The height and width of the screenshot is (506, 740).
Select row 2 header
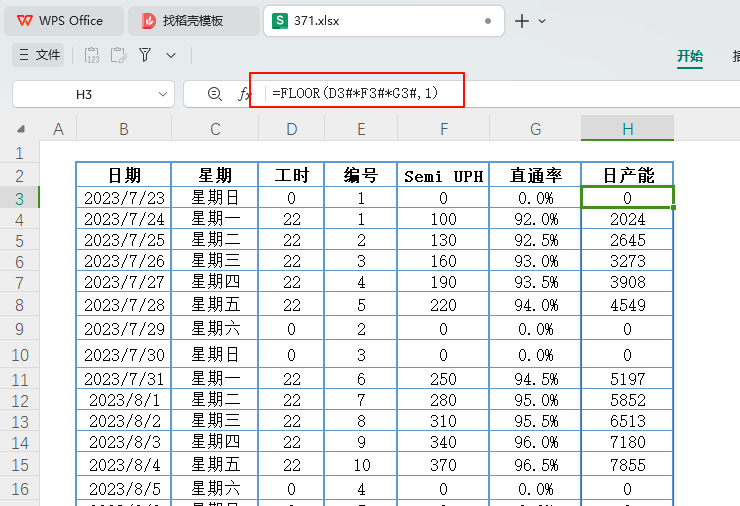point(19,176)
